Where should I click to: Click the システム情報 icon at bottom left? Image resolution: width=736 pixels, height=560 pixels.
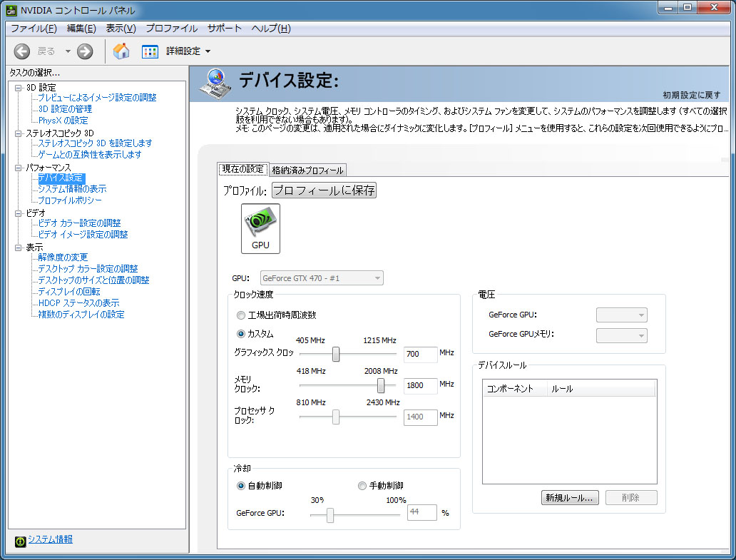(20, 541)
